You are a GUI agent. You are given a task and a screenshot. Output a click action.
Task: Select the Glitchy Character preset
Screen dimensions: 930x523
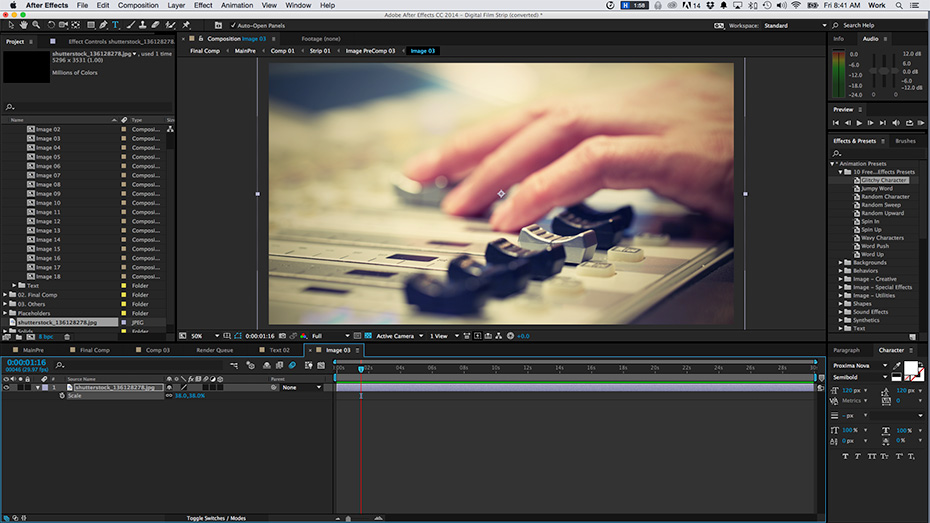tap(884, 180)
